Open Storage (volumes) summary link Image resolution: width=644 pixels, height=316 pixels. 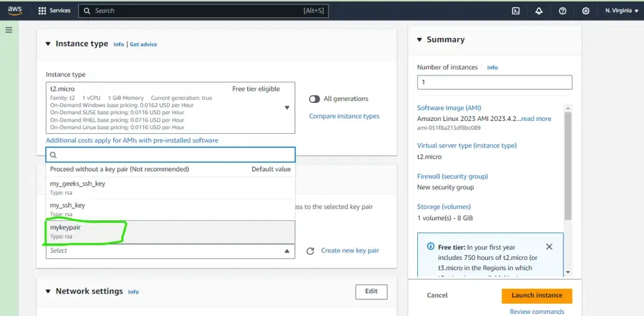[444, 207]
